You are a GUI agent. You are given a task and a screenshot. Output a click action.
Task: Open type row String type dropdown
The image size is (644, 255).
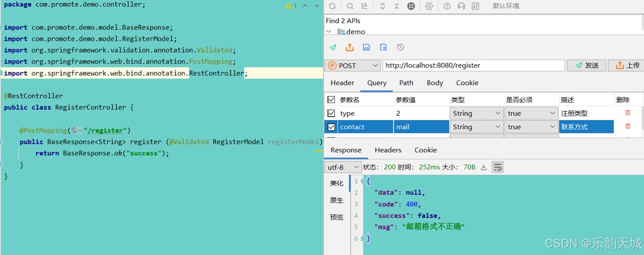tap(475, 113)
